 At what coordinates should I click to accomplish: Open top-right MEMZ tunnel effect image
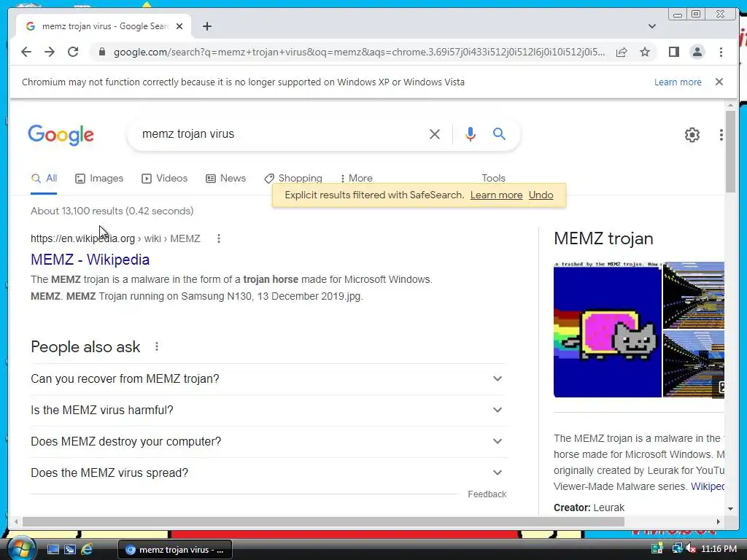tap(694, 295)
